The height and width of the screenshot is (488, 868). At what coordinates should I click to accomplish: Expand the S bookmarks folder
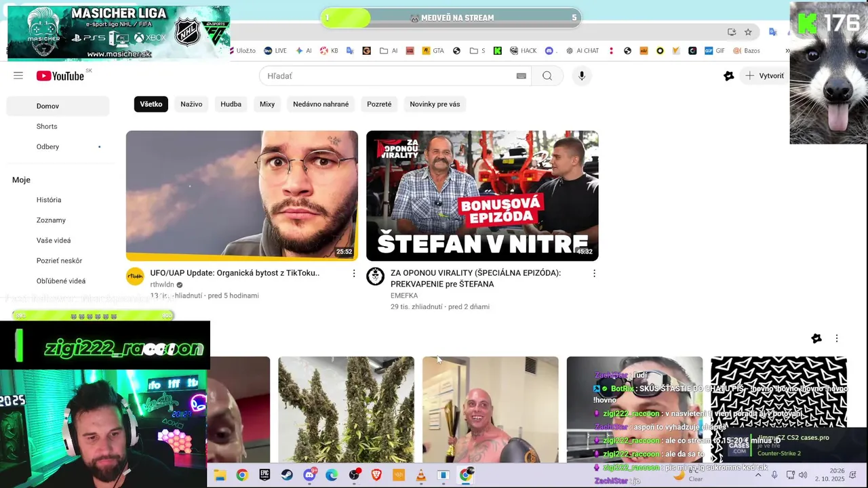(x=477, y=51)
